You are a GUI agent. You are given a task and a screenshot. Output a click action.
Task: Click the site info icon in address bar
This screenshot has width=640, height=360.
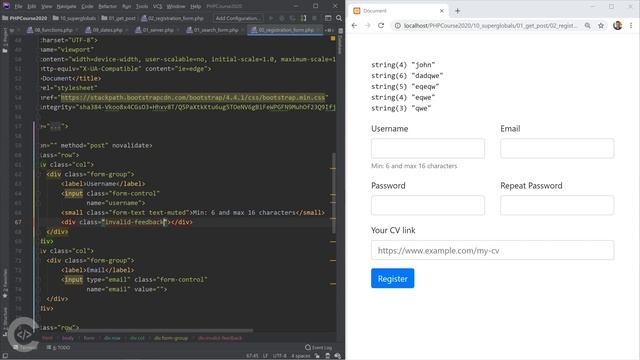(397, 25)
